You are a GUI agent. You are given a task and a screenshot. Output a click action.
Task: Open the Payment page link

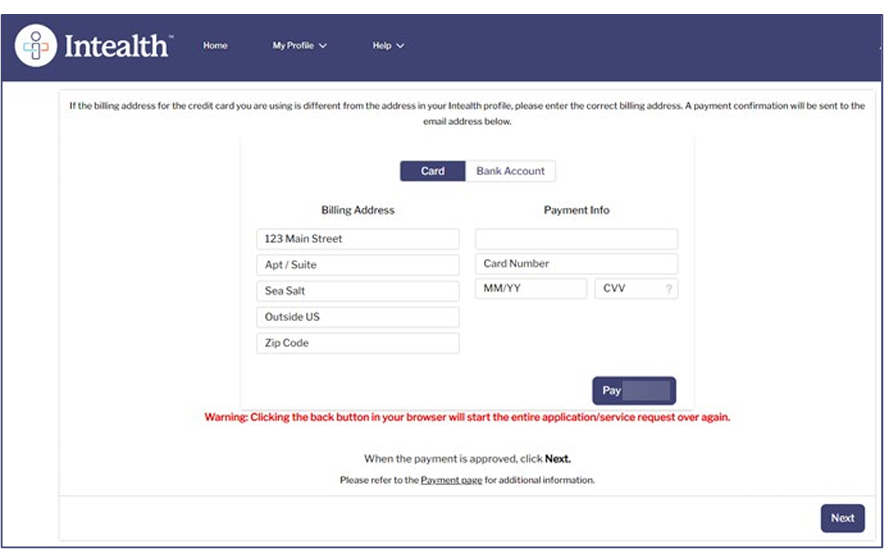452,480
